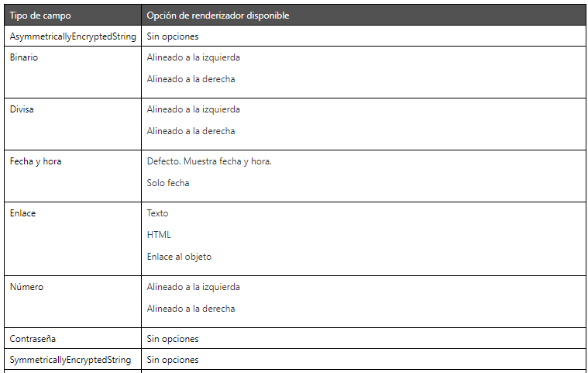Select the Contraseña field type cell

tap(33, 339)
